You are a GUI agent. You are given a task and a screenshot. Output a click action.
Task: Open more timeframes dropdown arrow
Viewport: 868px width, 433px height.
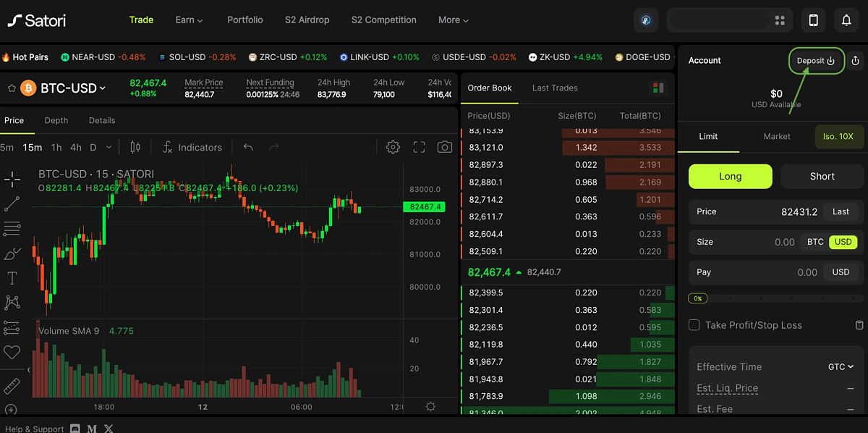coord(109,147)
